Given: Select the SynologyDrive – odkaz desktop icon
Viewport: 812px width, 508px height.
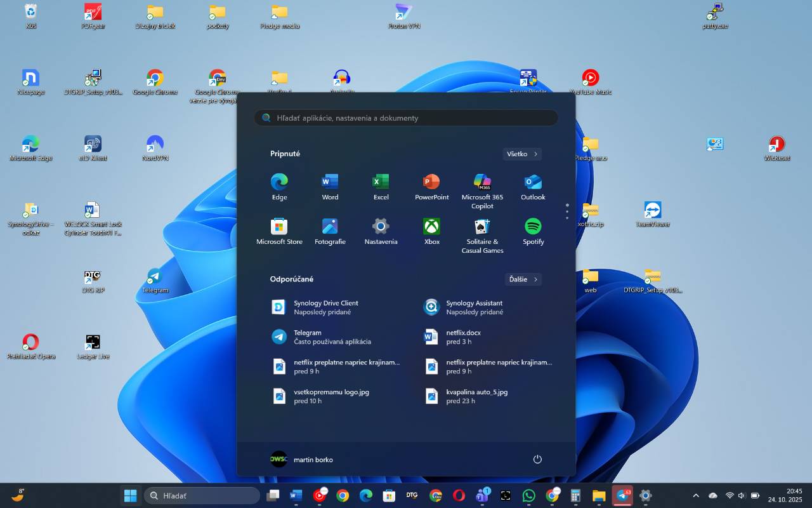Looking at the screenshot, I should pyautogui.click(x=30, y=218).
